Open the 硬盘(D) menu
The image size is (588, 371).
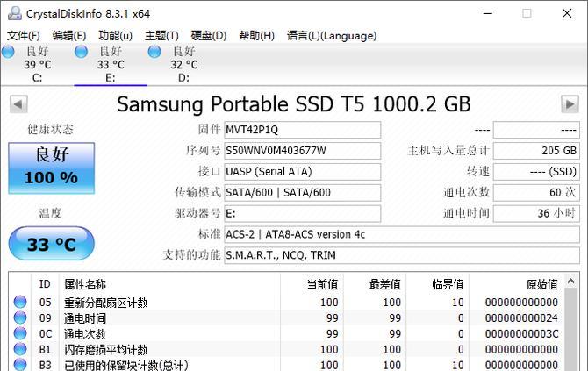tap(209, 36)
